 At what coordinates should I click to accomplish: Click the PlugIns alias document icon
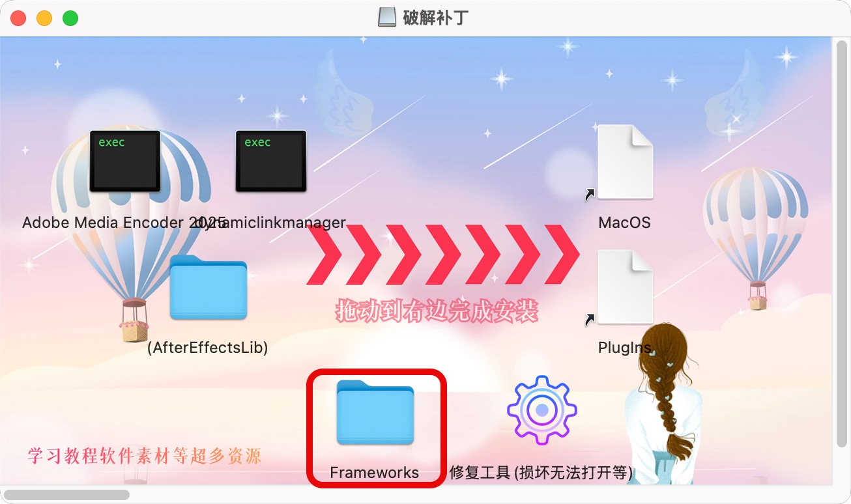pos(625,287)
